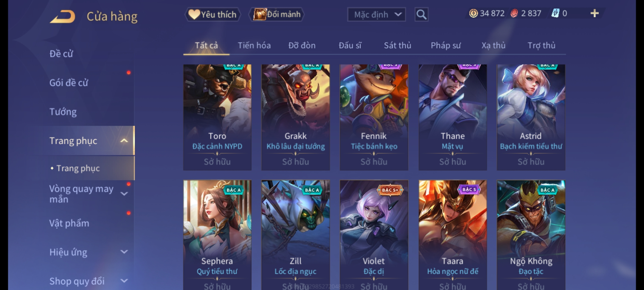644x290 pixels.
Task: Expand the Shop quy đổi section
Action: tap(124, 281)
